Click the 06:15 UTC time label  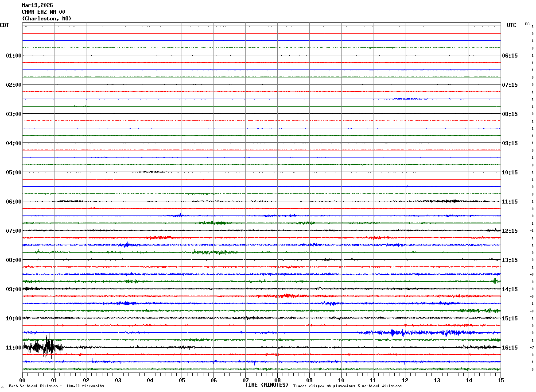point(510,56)
